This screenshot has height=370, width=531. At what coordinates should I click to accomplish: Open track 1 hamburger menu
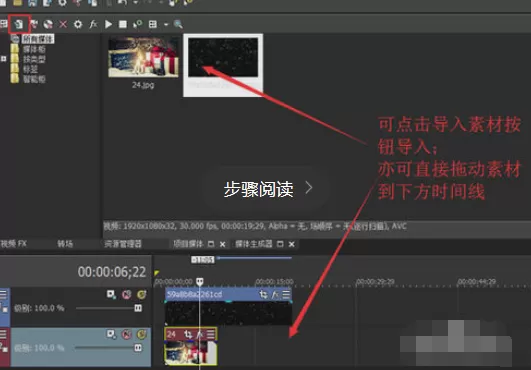[x=3, y=294]
